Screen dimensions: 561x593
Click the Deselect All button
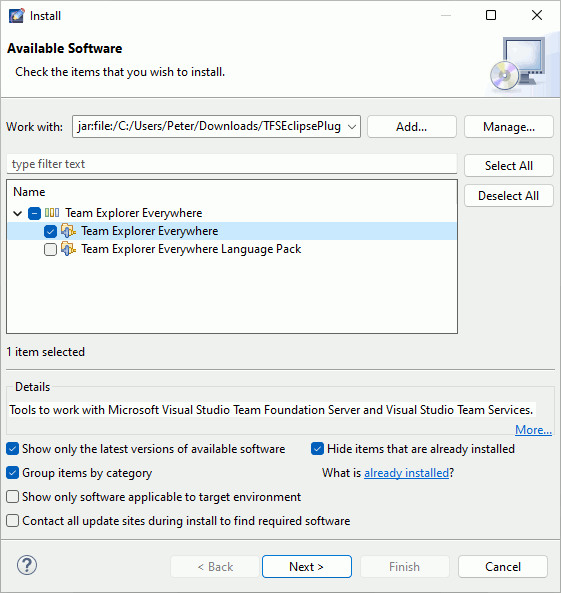(509, 196)
